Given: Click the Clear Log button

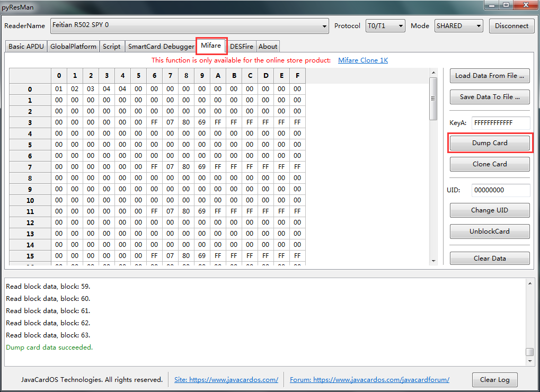Looking at the screenshot, I should pos(494,380).
